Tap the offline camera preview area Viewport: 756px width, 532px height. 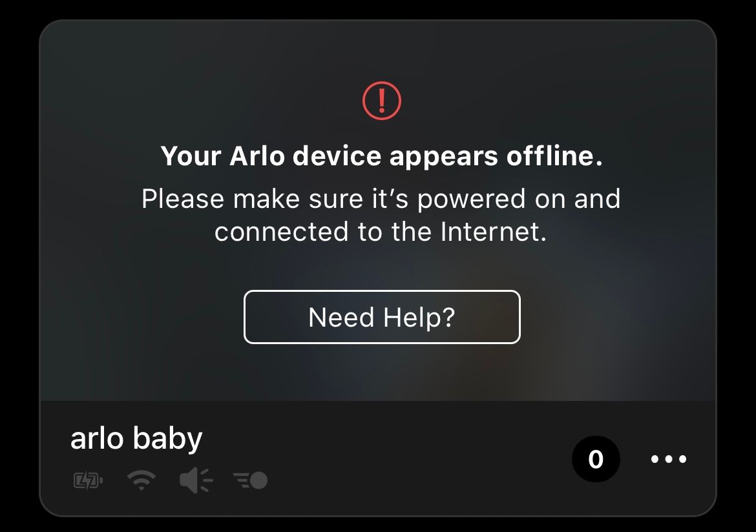click(378, 210)
